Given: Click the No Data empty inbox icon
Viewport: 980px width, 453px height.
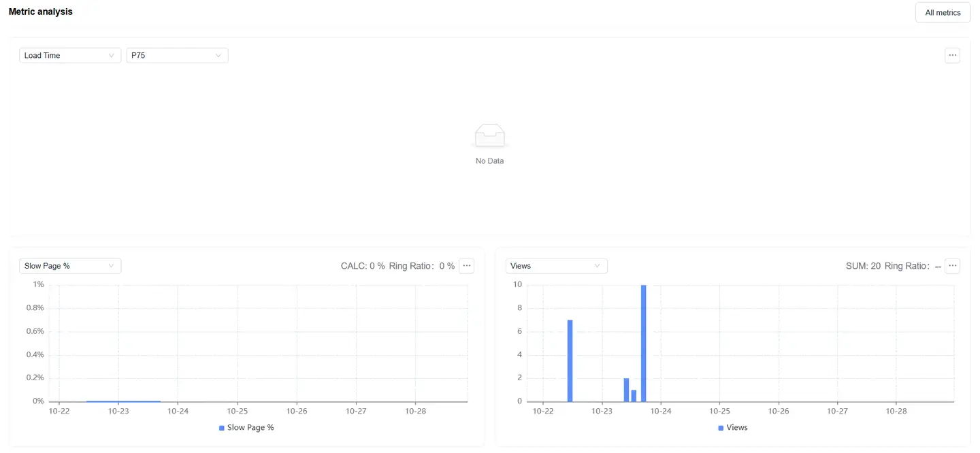Looking at the screenshot, I should [x=489, y=136].
